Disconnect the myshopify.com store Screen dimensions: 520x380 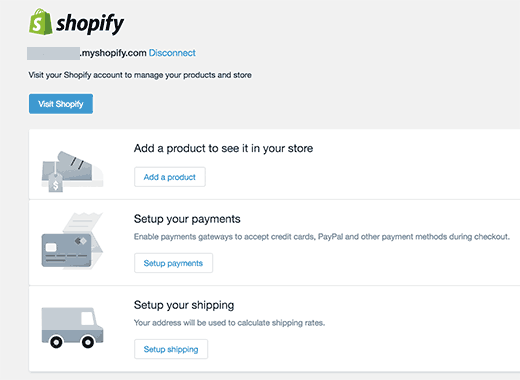(172, 53)
